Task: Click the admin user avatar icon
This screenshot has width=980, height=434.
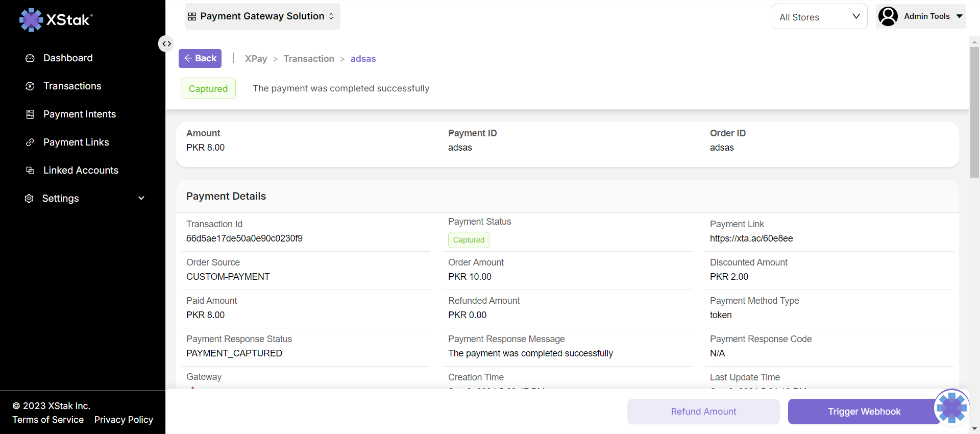Action: [x=888, y=16]
